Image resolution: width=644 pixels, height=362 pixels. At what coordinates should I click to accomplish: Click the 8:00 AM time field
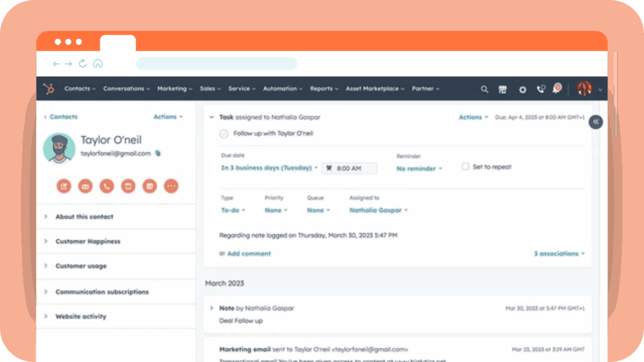pos(350,168)
